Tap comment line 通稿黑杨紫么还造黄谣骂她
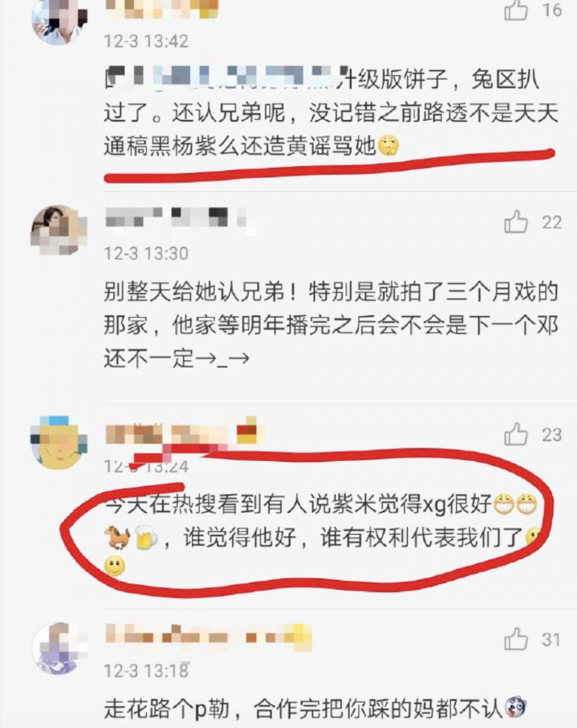 tap(252, 146)
